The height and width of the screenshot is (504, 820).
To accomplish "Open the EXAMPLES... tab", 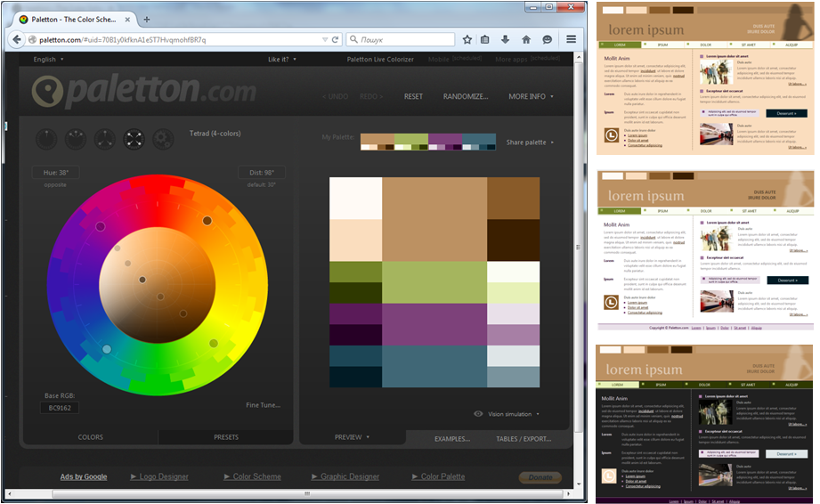I will pyautogui.click(x=451, y=439).
